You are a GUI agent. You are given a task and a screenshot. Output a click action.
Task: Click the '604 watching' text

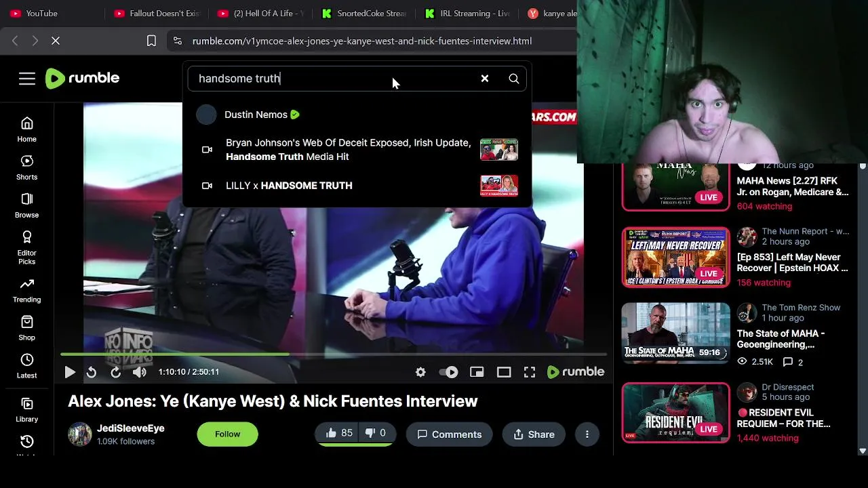[x=764, y=206]
